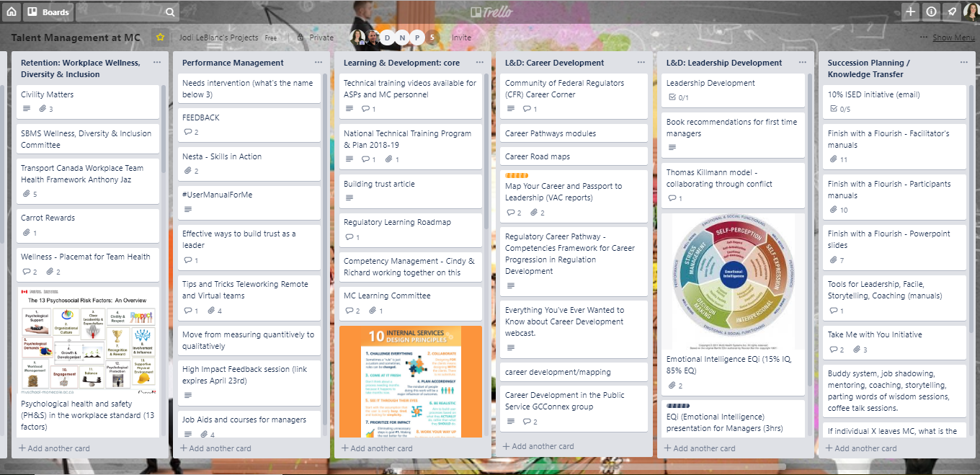Image resolution: width=980 pixels, height=475 pixels.
Task: Click comment badge on Regulatory Learning Roadmap card
Action: coord(352,237)
